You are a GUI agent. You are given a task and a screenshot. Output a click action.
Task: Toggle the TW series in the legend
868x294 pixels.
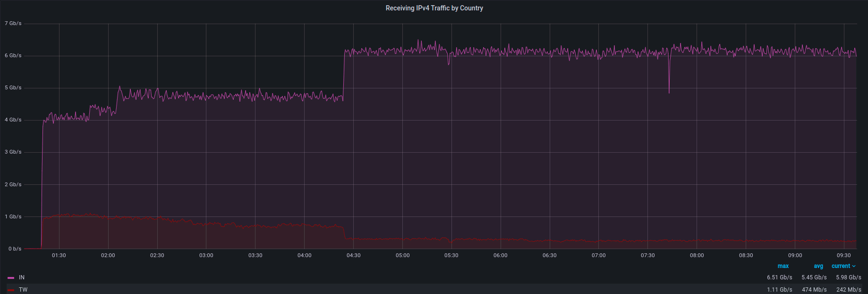click(x=23, y=289)
